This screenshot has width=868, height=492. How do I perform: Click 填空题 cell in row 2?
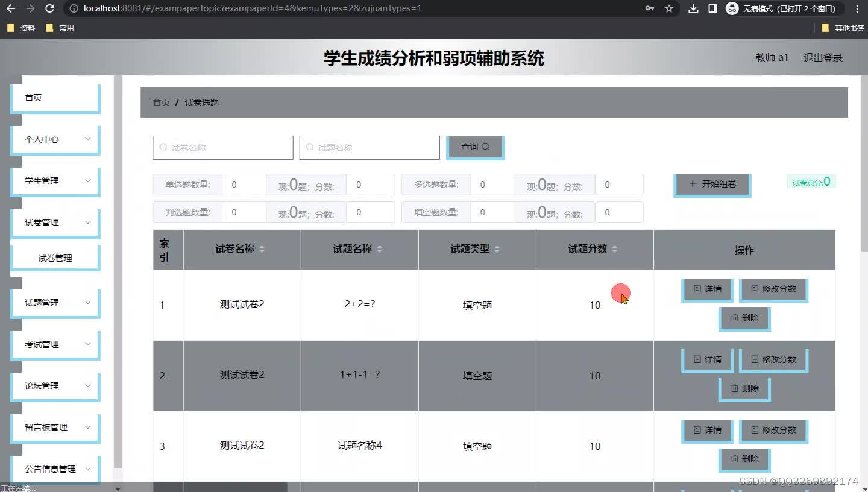pyautogui.click(x=477, y=376)
